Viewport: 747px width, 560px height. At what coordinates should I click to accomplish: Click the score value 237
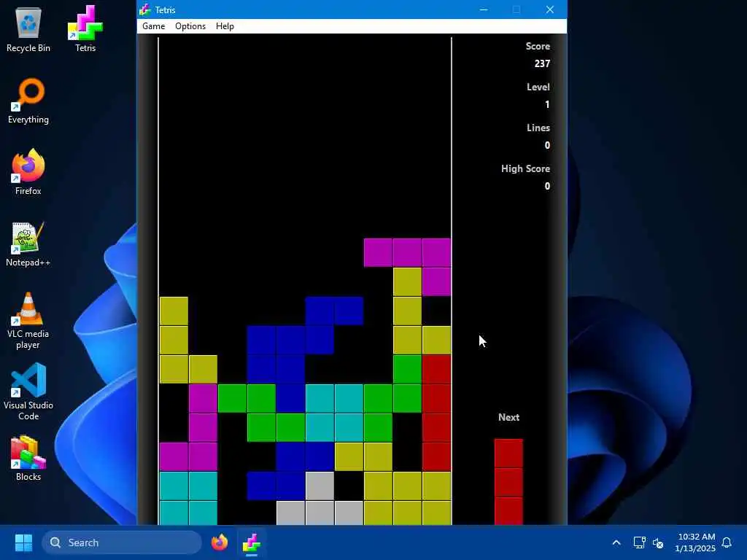tap(542, 63)
